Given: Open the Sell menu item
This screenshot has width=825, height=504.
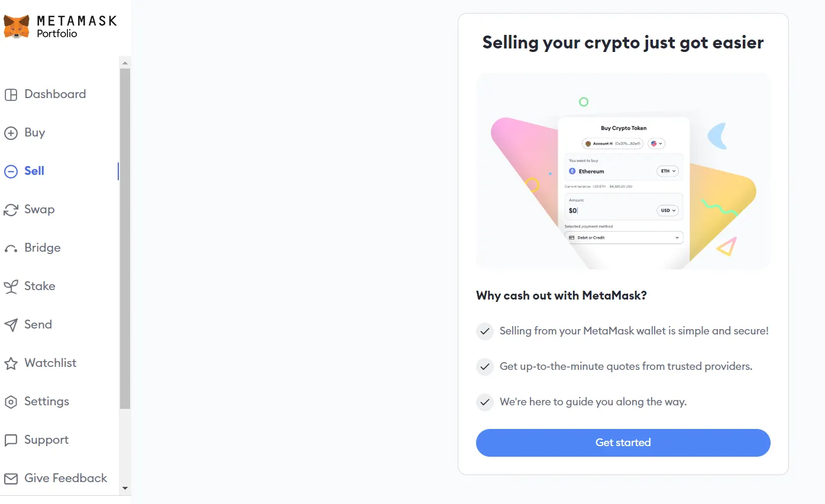Looking at the screenshot, I should (x=34, y=171).
